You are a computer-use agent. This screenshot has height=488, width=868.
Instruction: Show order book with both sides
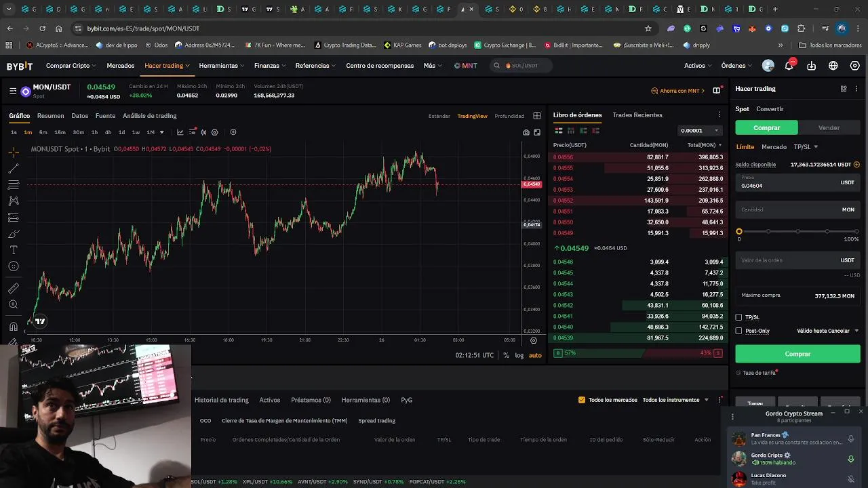point(559,130)
